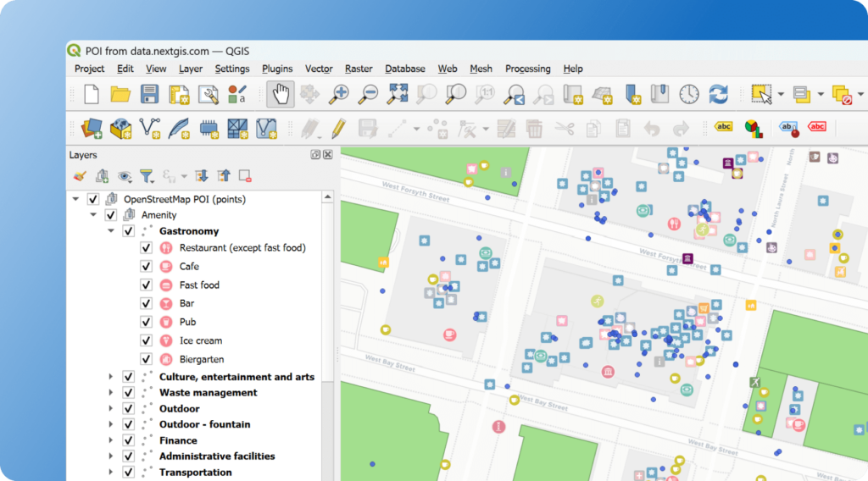The width and height of the screenshot is (868, 481).
Task: Open the Processing menu
Action: tap(527, 69)
